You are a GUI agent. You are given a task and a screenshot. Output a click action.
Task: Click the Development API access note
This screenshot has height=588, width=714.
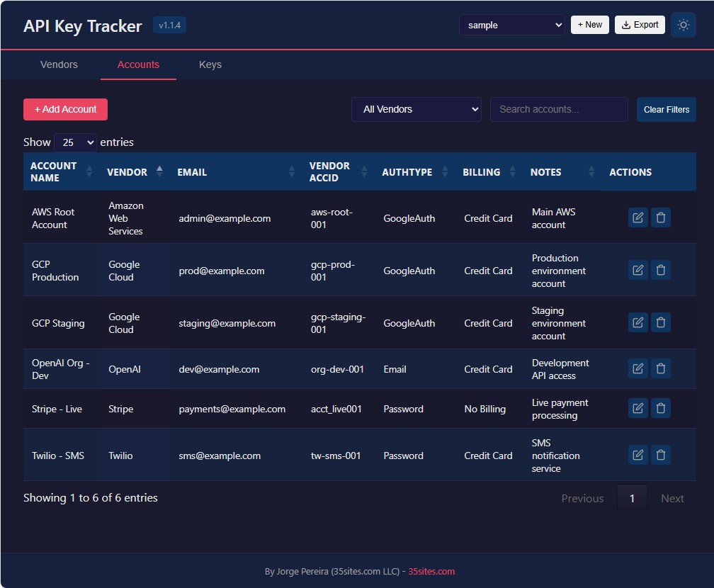tap(560, 369)
